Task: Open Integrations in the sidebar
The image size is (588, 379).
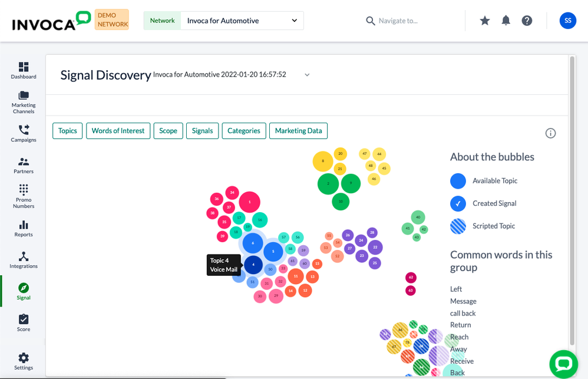Action: coord(23,260)
